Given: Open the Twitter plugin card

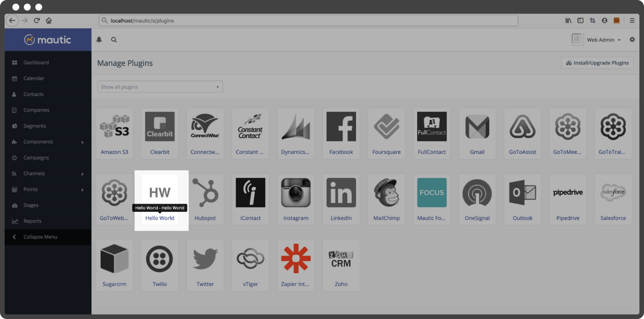Looking at the screenshot, I should [205, 265].
